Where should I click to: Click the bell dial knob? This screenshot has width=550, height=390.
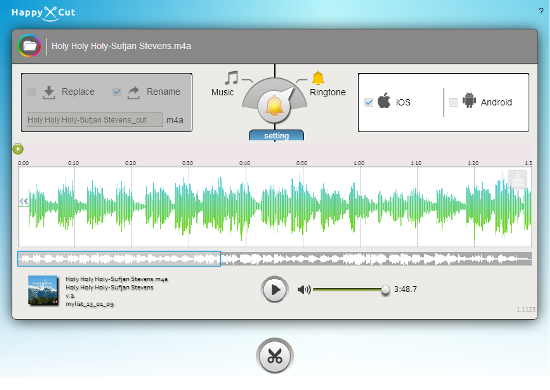[274, 106]
